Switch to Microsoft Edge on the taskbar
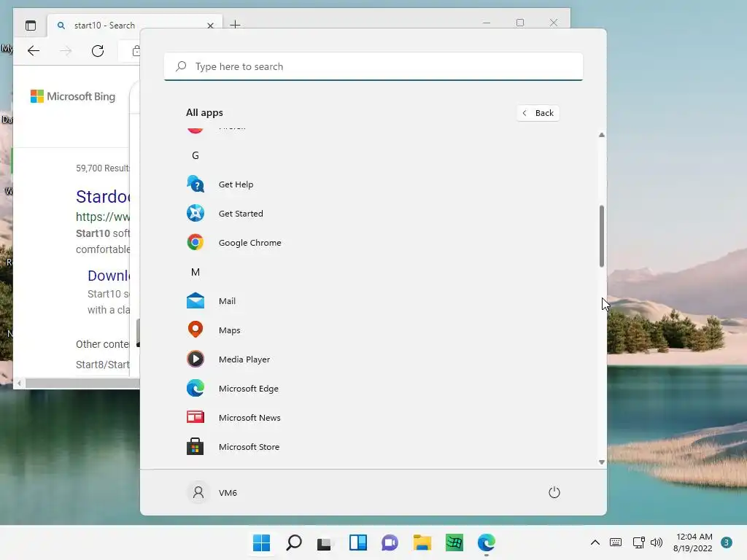Screen dimensions: 747x560 pyautogui.click(x=487, y=542)
